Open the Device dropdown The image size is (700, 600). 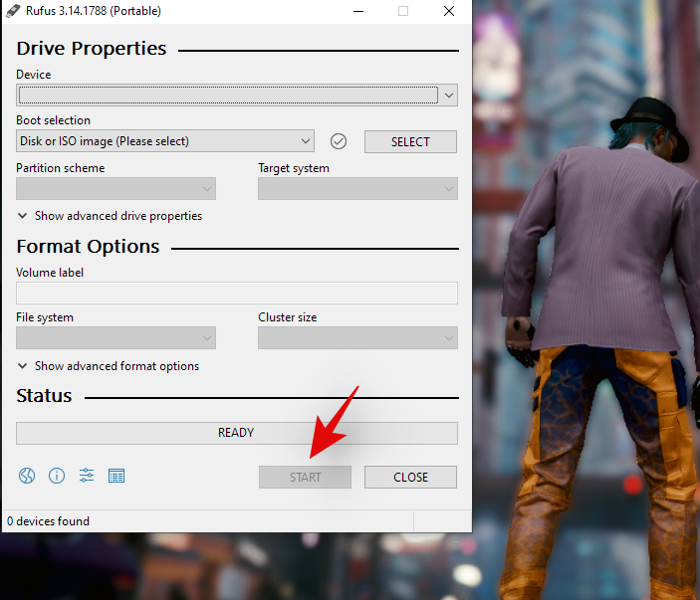coord(237,96)
